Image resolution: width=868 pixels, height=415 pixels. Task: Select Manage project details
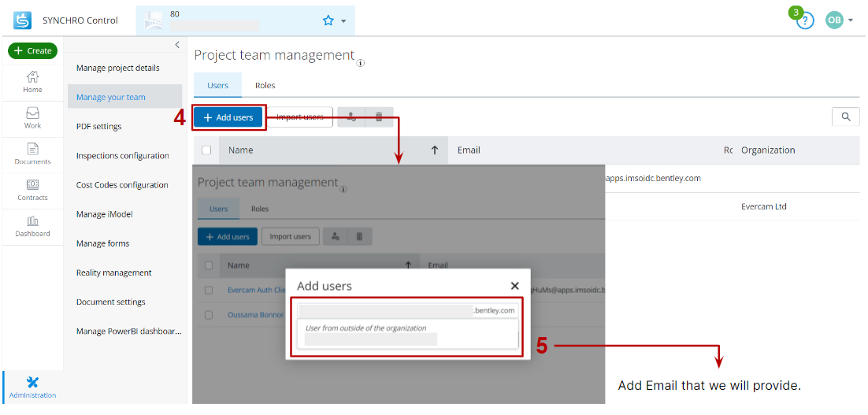[x=118, y=68]
